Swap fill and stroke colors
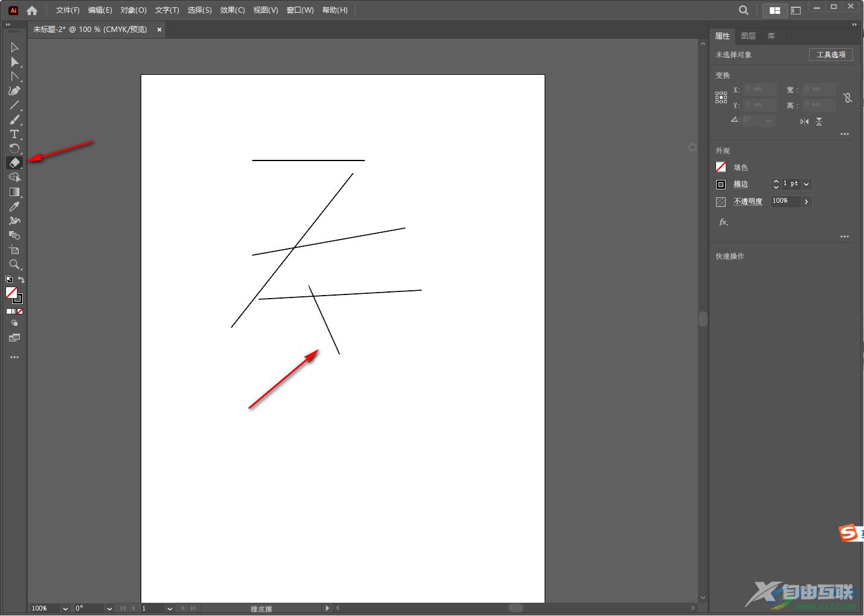This screenshot has width=864, height=616. coord(21,279)
